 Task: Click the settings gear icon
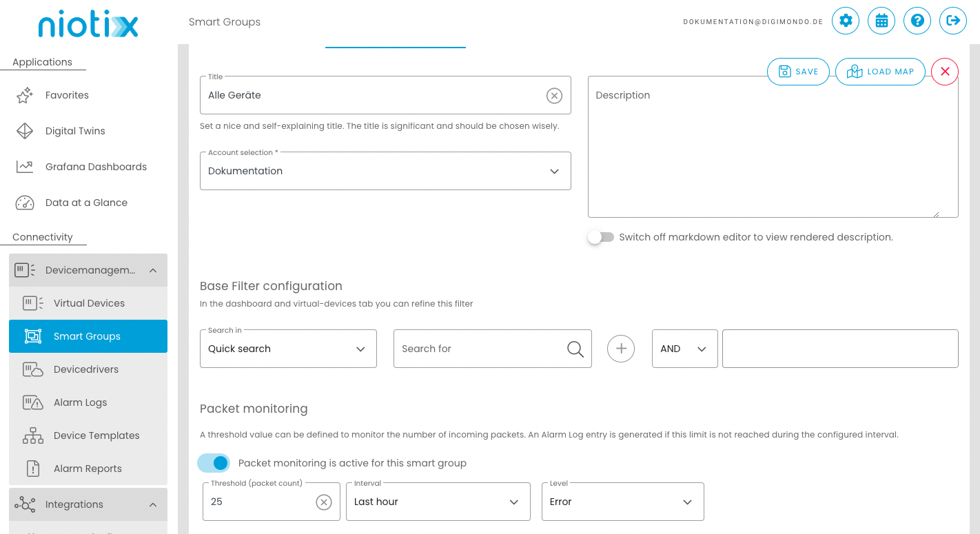pos(846,21)
